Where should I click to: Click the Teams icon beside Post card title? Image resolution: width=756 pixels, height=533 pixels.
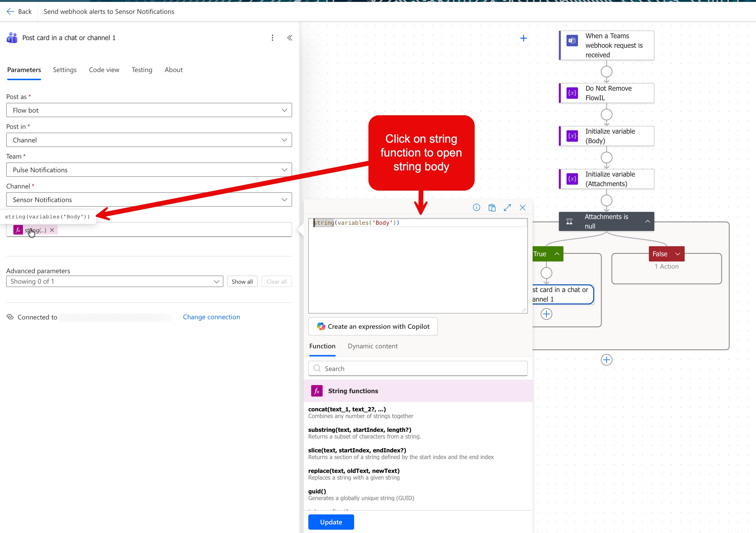point(12,38)
